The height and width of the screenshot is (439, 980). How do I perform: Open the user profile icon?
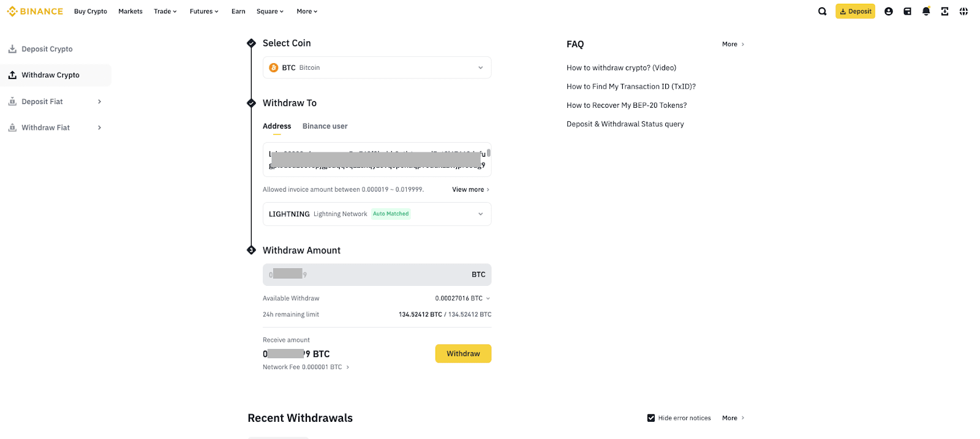pyautogui.click(x=889, y=11)
